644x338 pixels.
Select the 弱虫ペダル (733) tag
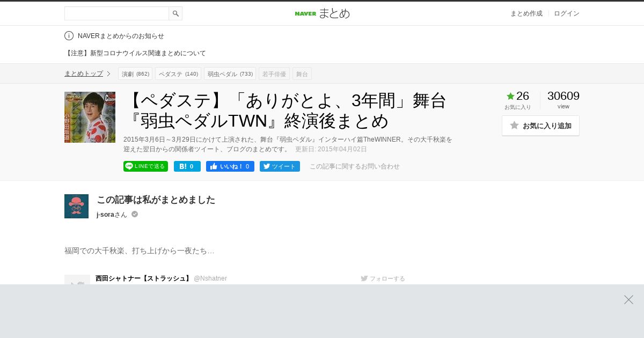click(x=230, y=74)
